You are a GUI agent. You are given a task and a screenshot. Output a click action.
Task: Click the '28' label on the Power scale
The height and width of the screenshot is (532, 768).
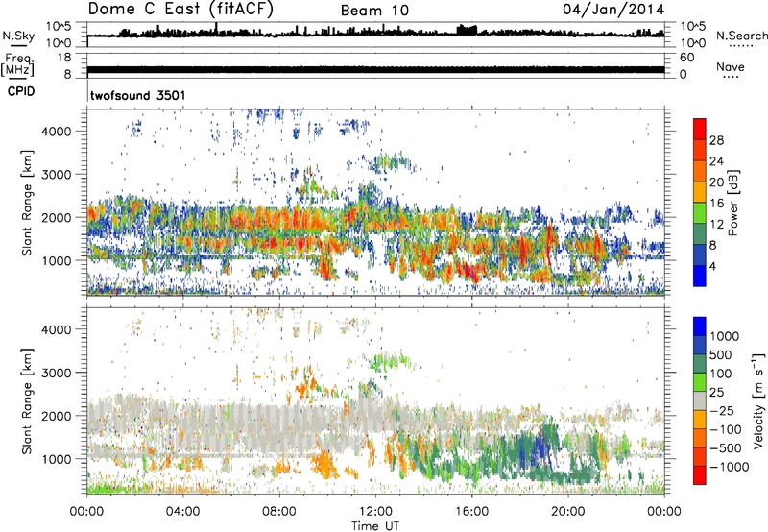pyautogui.click(x=716, y=140)
